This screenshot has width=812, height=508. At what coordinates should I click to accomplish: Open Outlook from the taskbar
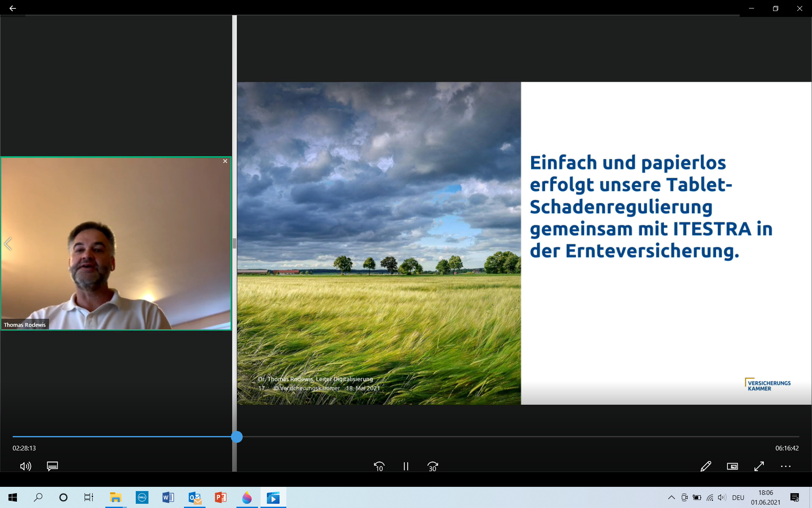pos(195,497)
